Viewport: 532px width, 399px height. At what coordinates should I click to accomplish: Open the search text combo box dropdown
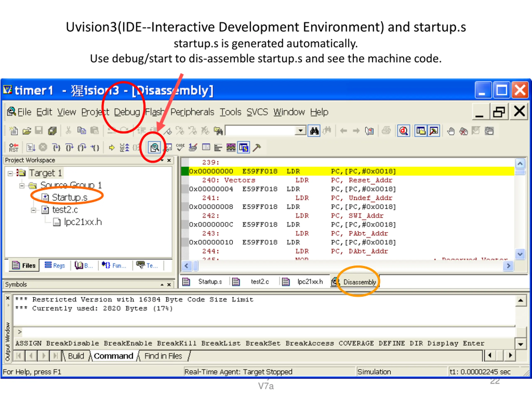(300, 131)
